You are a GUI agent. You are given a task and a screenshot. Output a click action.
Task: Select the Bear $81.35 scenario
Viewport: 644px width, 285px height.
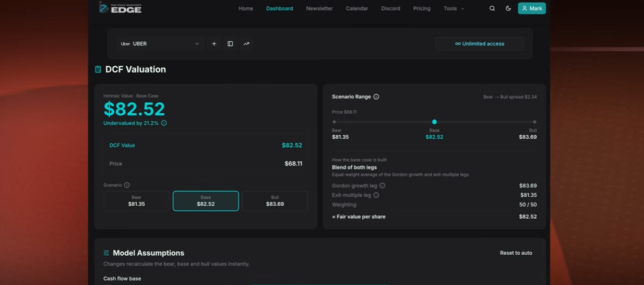(x=136, y=201)
